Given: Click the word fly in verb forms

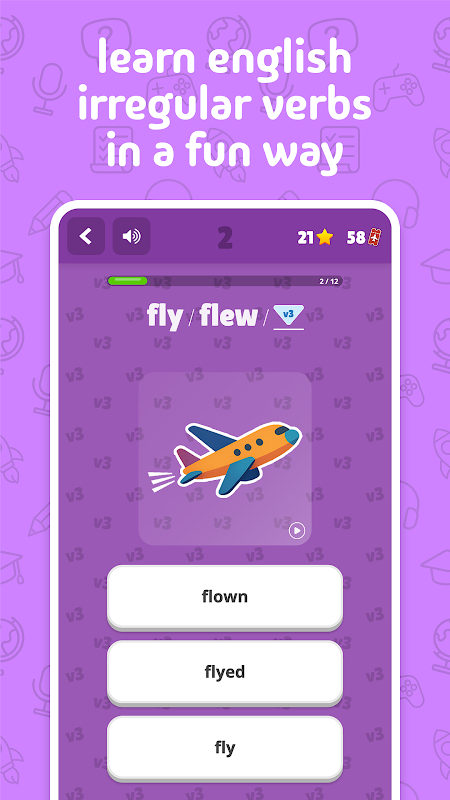Looking at the screenshot, I should click(165, 316).
